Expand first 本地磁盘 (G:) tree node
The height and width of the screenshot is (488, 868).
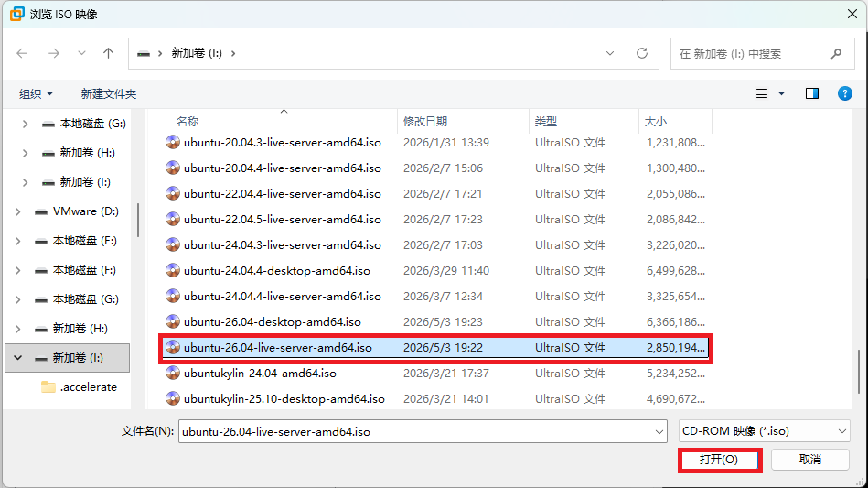click(x=25, y=124)
